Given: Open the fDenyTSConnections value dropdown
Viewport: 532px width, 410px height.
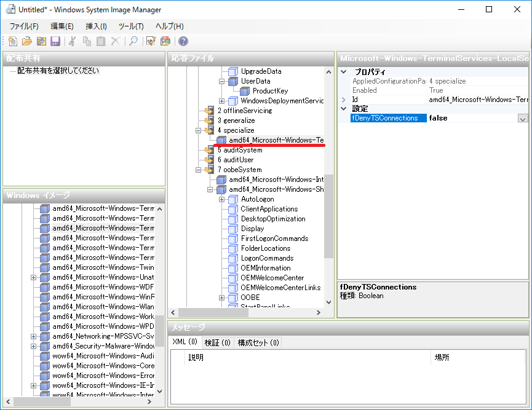Looking at the screenshot, I should tap(523, 119).
